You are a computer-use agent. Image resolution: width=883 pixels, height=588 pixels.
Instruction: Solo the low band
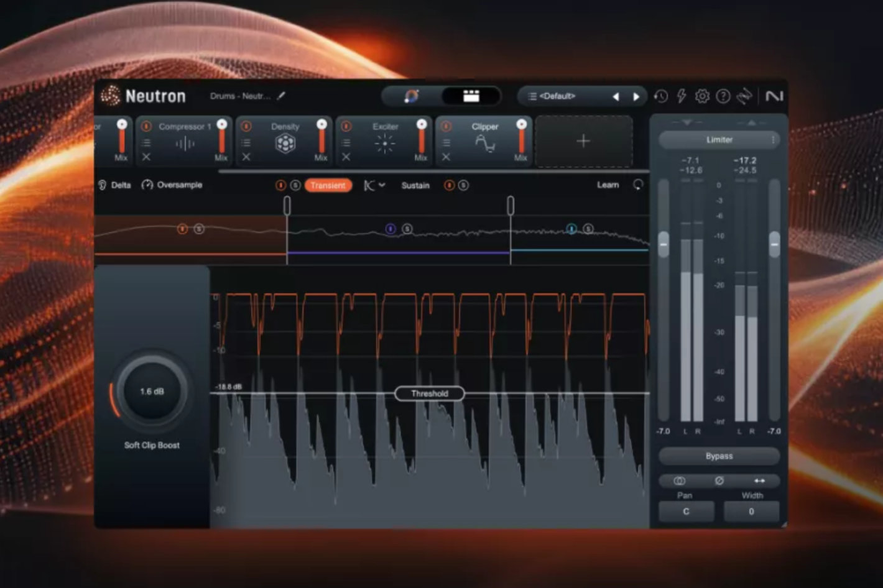[x=199, y=229]
